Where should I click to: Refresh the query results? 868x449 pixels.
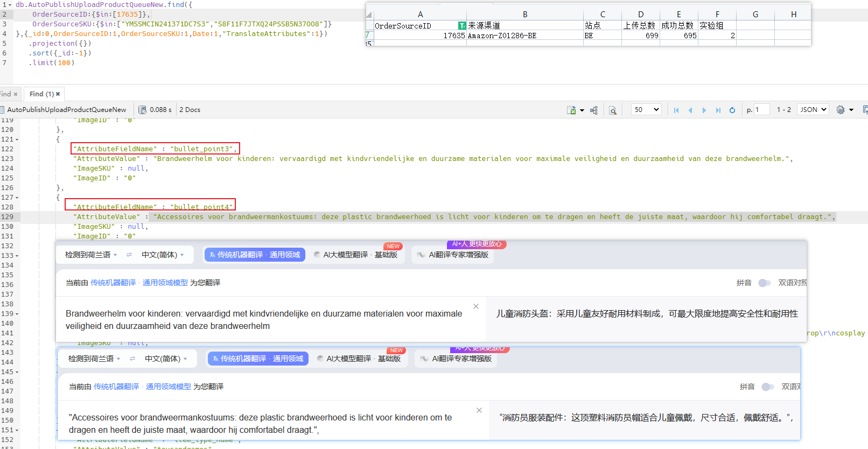[x=732, y=110]
